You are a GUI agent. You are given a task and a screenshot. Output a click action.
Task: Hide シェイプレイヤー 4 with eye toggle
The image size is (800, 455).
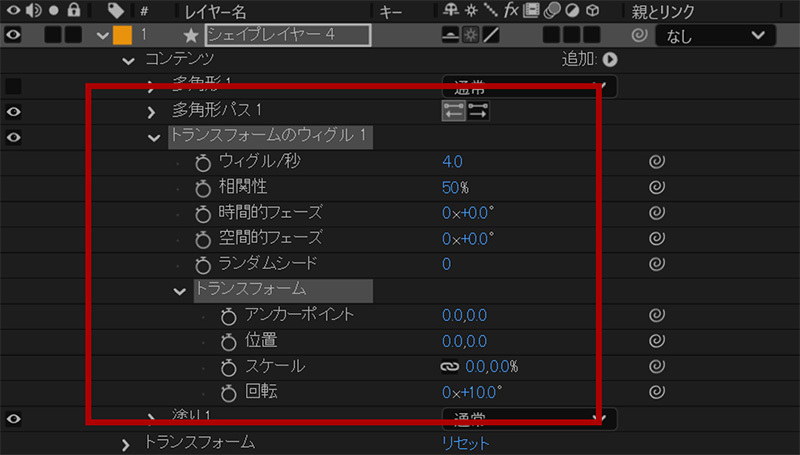[x=13, y=35]
